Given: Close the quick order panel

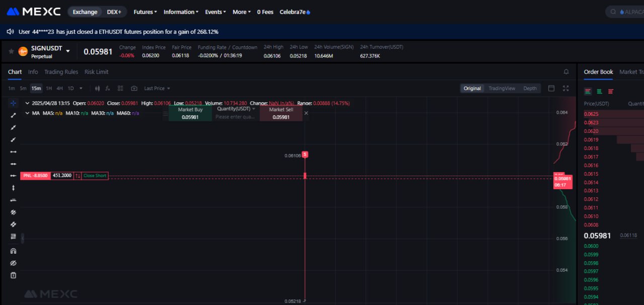Looking at the screenshot, I should click(x=306, y=113).
